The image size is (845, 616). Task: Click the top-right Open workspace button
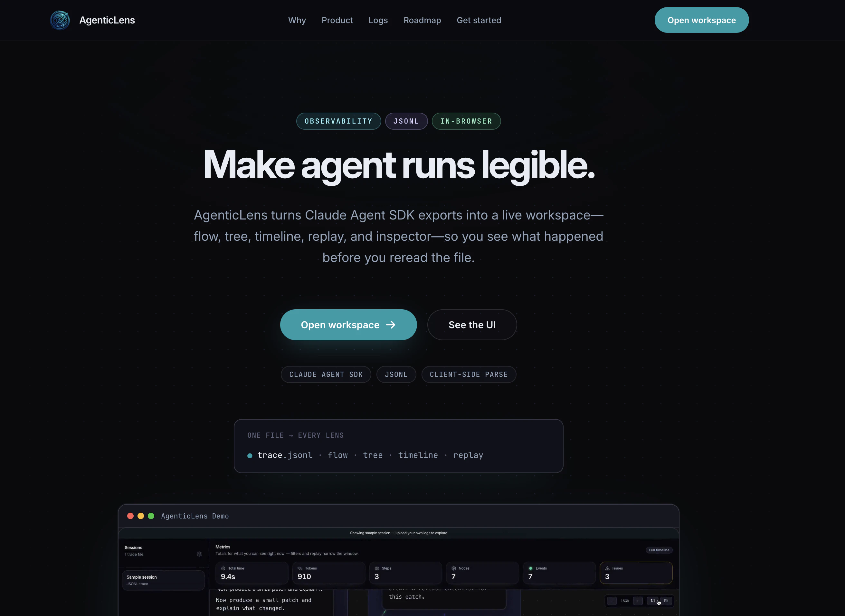pos(701,20)
